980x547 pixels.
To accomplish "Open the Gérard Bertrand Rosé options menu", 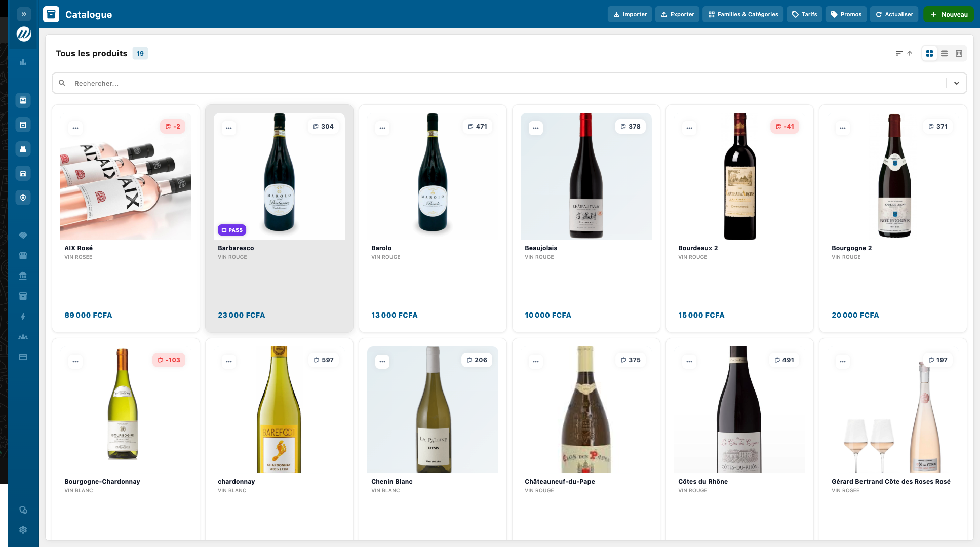I will [x=843, y=362].
